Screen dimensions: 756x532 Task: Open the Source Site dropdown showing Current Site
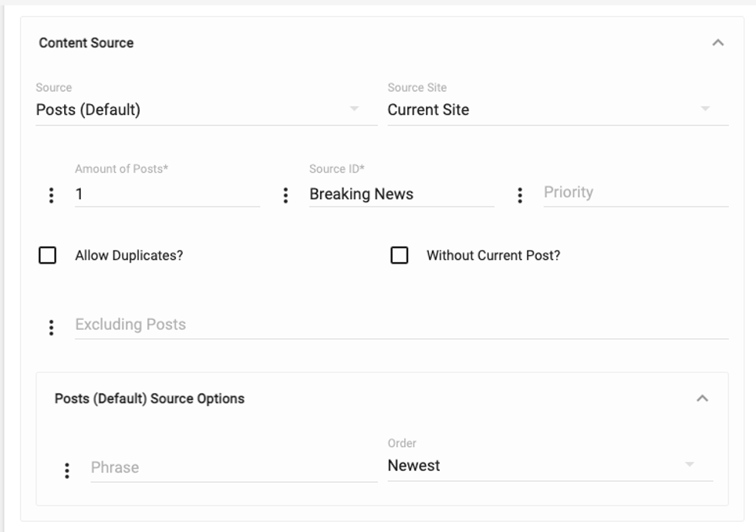[x=557, y=109]
